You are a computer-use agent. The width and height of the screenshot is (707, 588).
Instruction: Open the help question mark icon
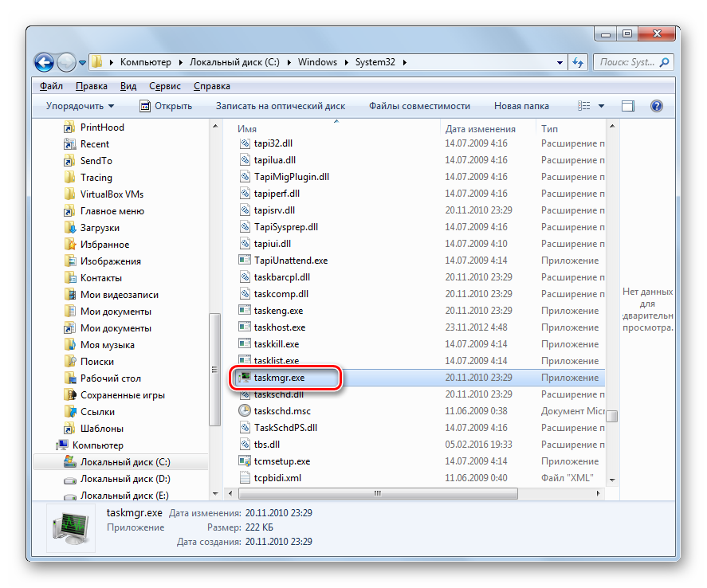[x=656, y=106]
